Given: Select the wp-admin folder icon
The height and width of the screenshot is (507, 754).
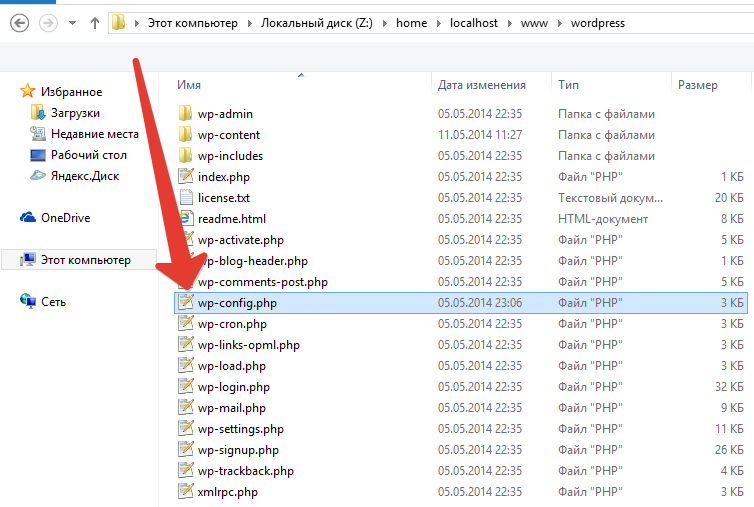Looking at the screenshot, I should [186, 114].
